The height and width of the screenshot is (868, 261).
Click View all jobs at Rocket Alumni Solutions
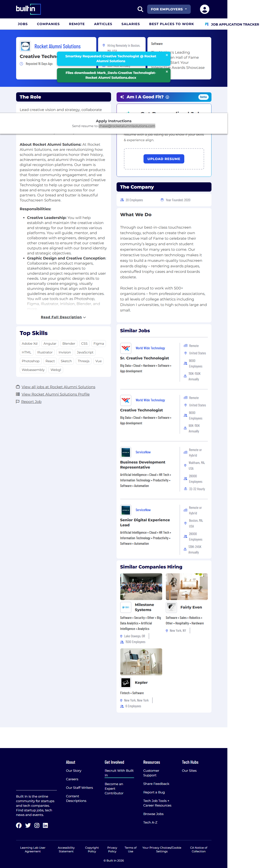58,387
